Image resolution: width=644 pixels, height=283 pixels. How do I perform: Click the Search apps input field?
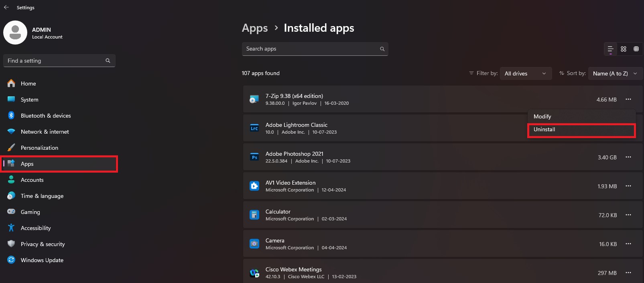[315, 49]
